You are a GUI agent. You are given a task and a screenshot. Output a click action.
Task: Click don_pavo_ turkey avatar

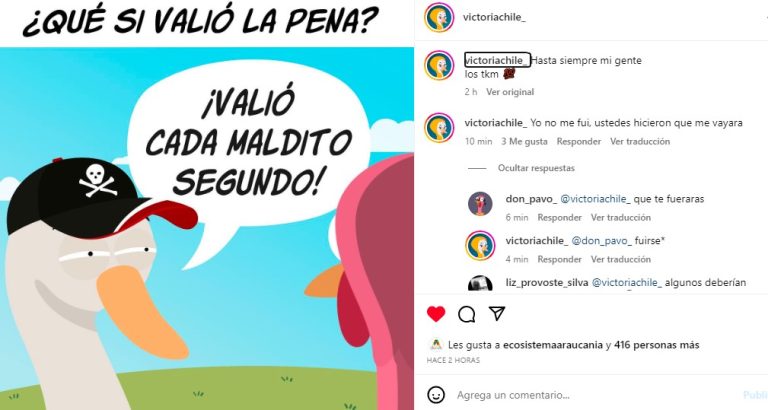(x=480, y=204)
